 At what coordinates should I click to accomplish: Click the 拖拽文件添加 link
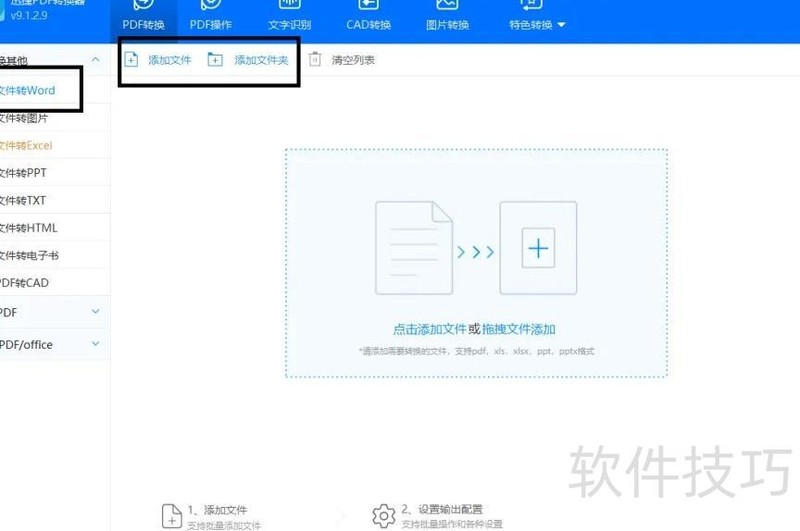pos(518,330)
